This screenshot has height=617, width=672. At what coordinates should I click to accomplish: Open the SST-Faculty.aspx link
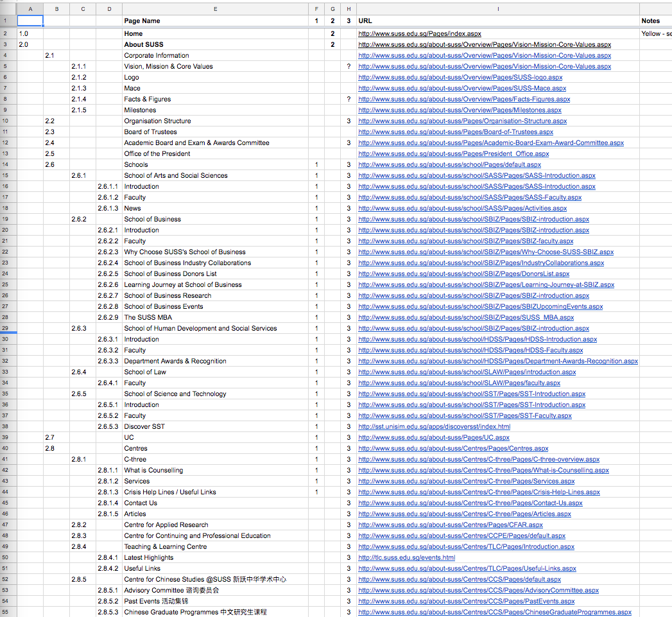[x=465, y=415]
